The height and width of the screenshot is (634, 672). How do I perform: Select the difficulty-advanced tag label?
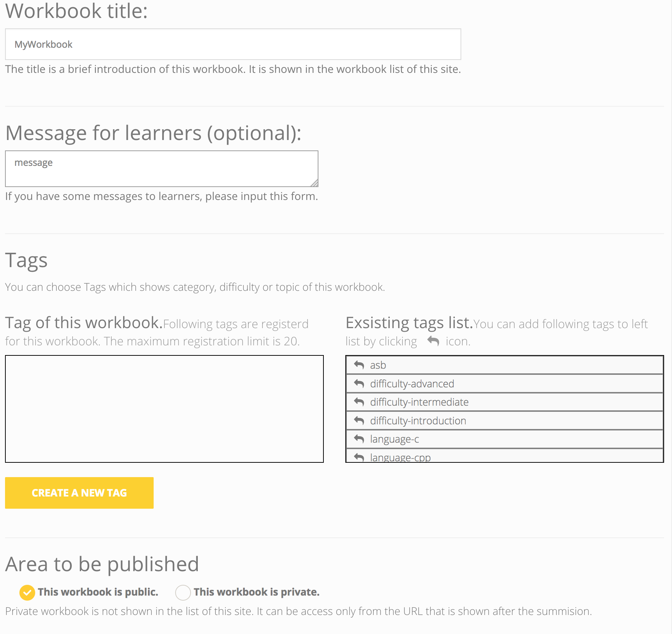click(x=412, y=384)
